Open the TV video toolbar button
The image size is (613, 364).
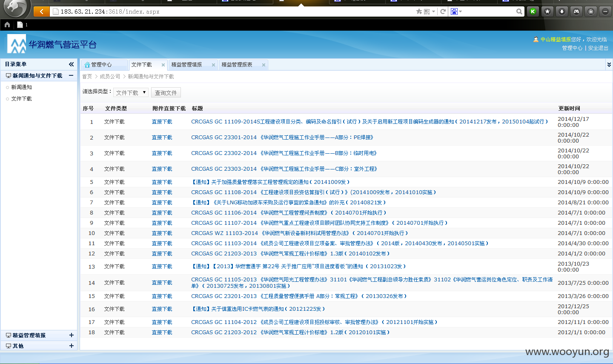[x=591, y=11]
